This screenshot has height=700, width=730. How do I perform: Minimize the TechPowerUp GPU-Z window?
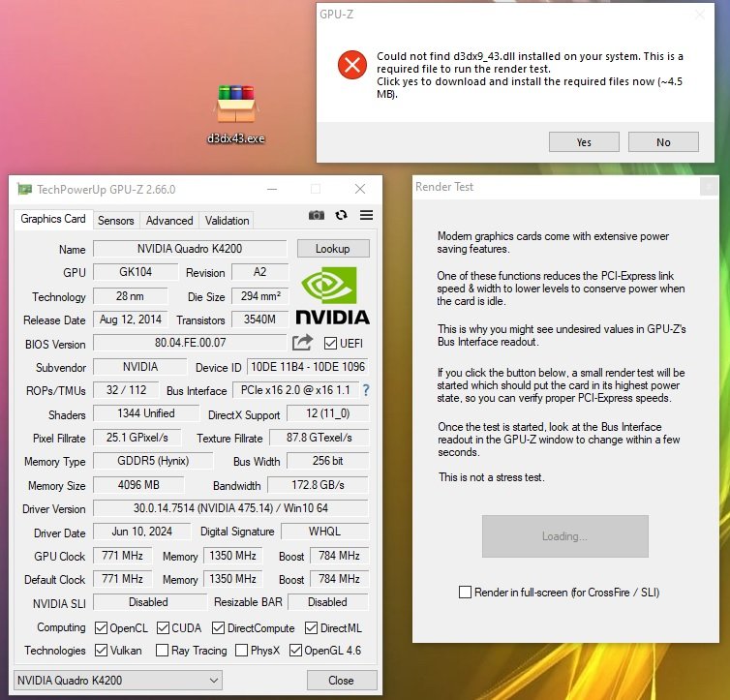(272, 189)
